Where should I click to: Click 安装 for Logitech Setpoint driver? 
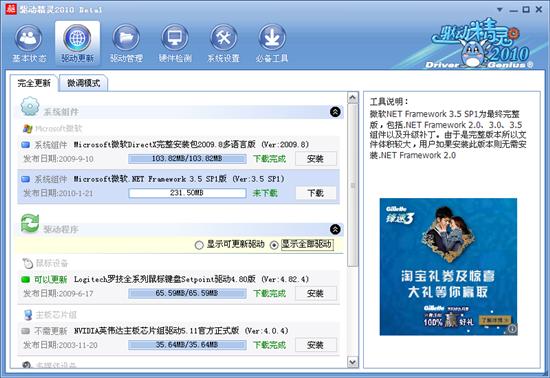316,293
